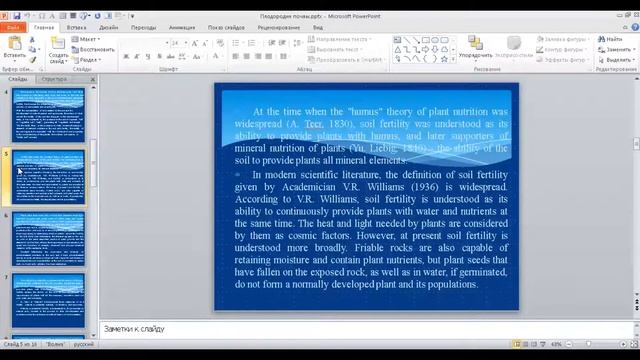Click the language indicator 'русский' in status bar
640x360 pixels.
(x=84, y=344)
